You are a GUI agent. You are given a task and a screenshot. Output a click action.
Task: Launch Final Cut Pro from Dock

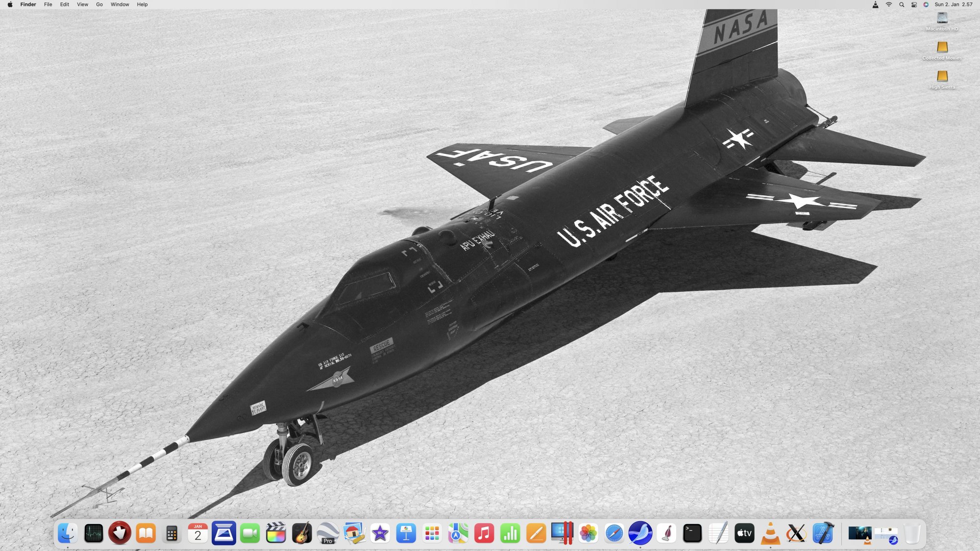click(x=275, y=533)
